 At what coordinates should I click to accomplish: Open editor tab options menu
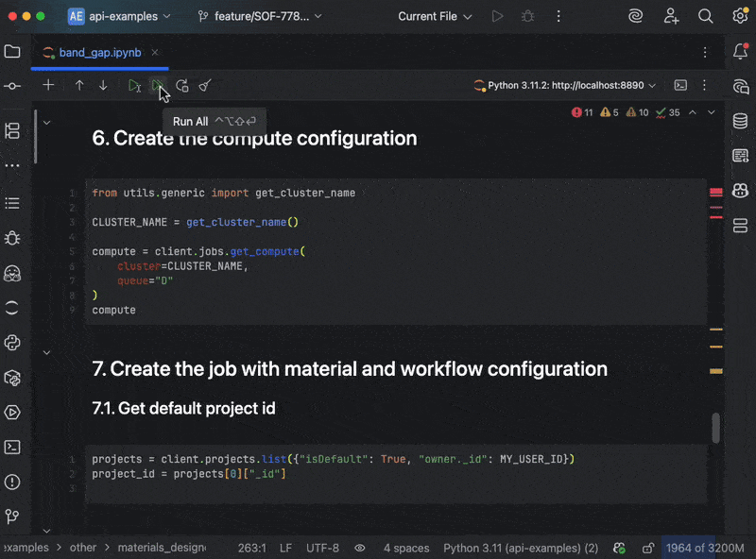point(705,52)
